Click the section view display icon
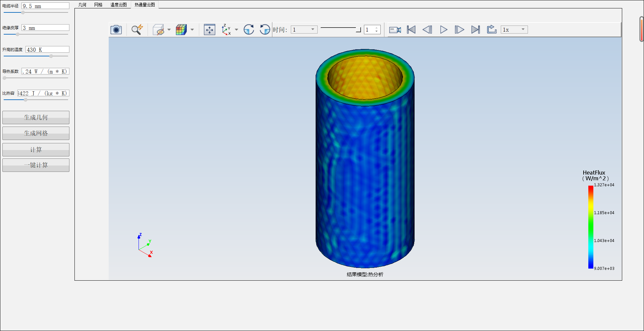644x331 pixels. click(158, 30)
